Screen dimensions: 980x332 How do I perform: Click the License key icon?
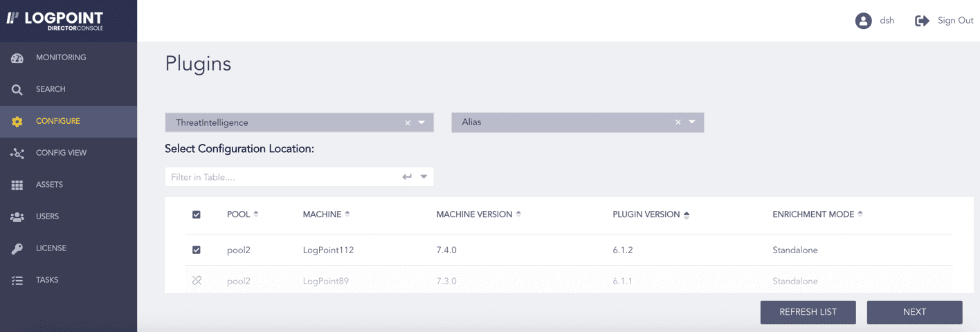tap(17, 249)
